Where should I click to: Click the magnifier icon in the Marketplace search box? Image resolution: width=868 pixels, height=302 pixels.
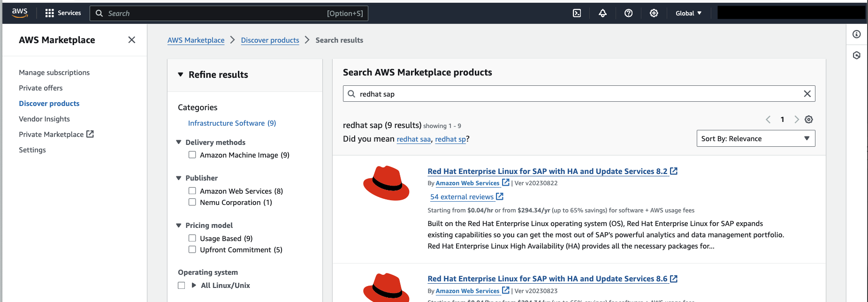[x=351, y=94]
